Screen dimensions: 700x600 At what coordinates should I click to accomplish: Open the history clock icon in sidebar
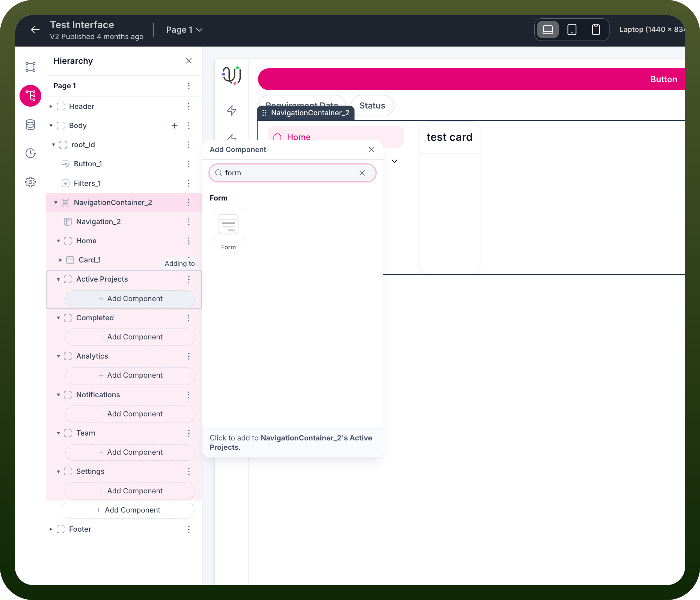pos(30,153)
